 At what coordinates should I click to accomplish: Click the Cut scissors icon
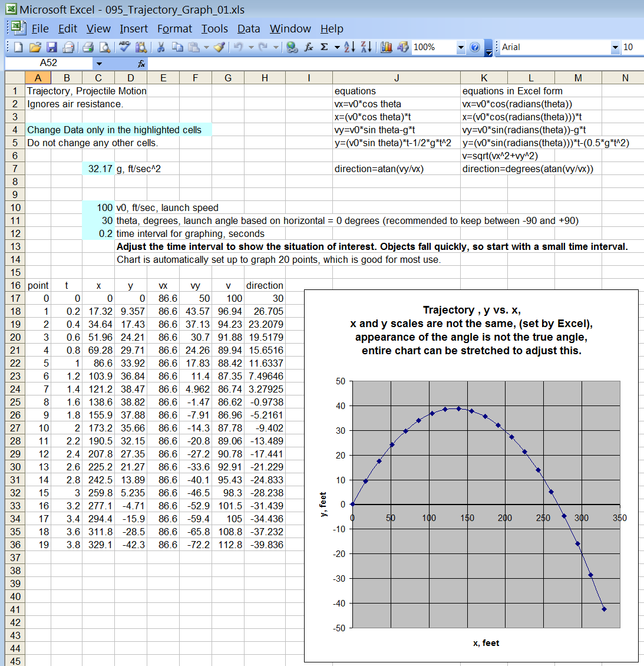click(160, 47)
